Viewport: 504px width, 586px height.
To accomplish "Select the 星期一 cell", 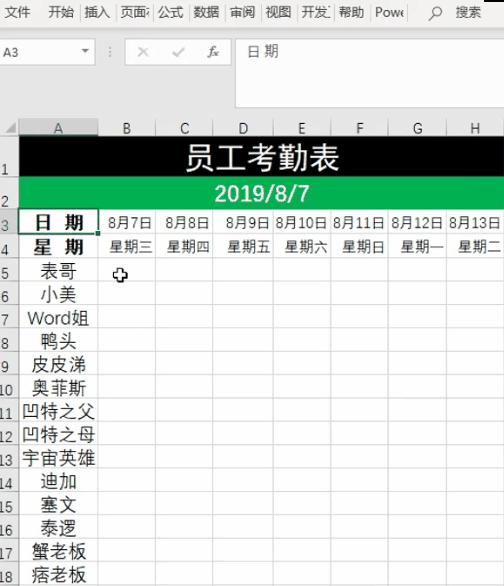I will (x=418, y=246).
